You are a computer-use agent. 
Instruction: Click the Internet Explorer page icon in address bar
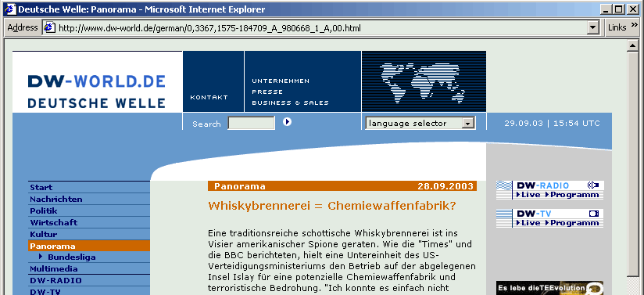point(50,27)
